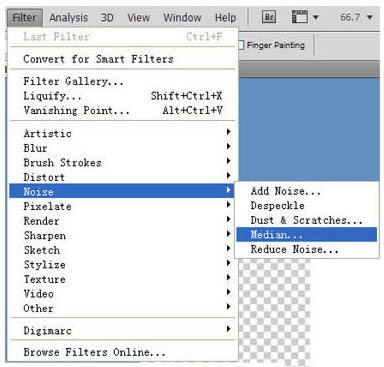Open arrange documents dropdown arrow
The width and height of the screenshot is (384, 367).
pyautogui.click(x=315, y=17)
